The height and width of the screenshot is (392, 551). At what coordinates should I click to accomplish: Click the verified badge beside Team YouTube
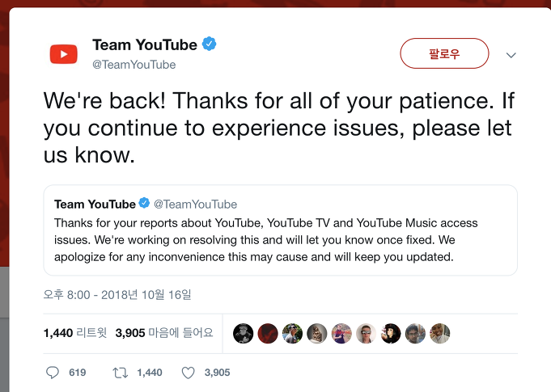tap(209, 44)
